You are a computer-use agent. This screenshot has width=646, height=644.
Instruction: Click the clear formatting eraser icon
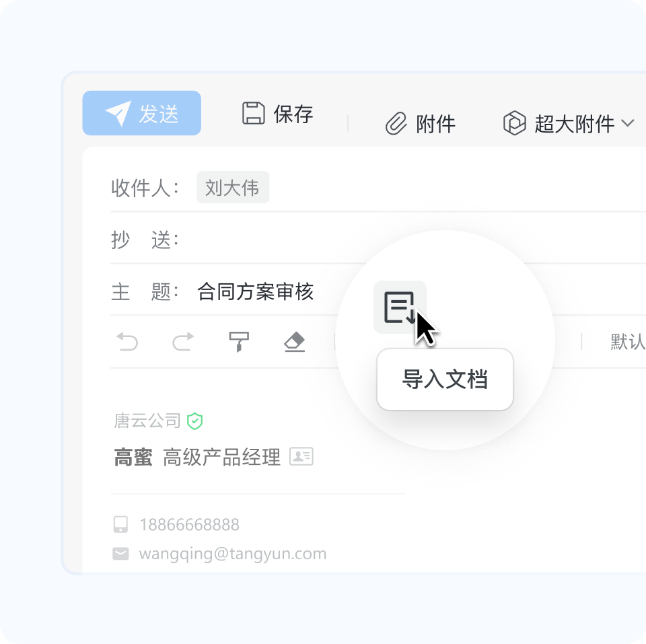[x=294, y=342]
